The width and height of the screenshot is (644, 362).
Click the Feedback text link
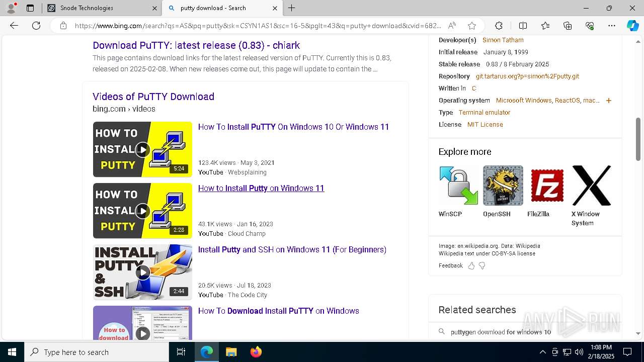(x=451, y=265)
